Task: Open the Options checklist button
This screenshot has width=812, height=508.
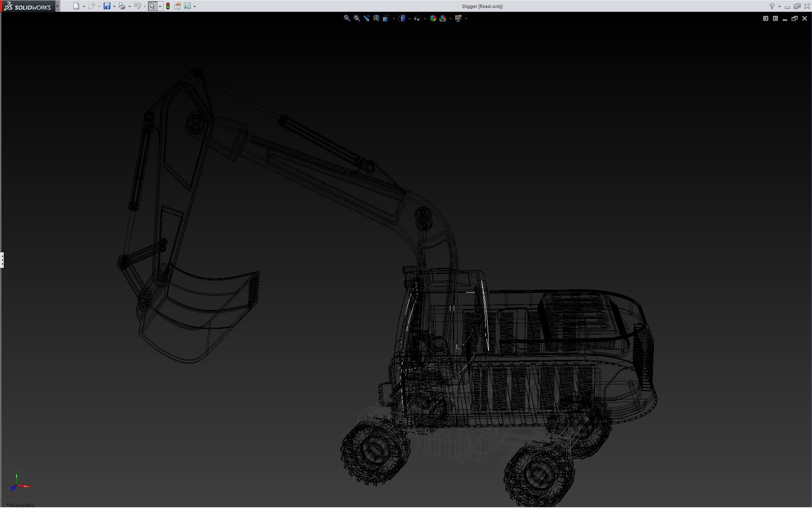Action: pyautogui.click(x=187, y=6)
